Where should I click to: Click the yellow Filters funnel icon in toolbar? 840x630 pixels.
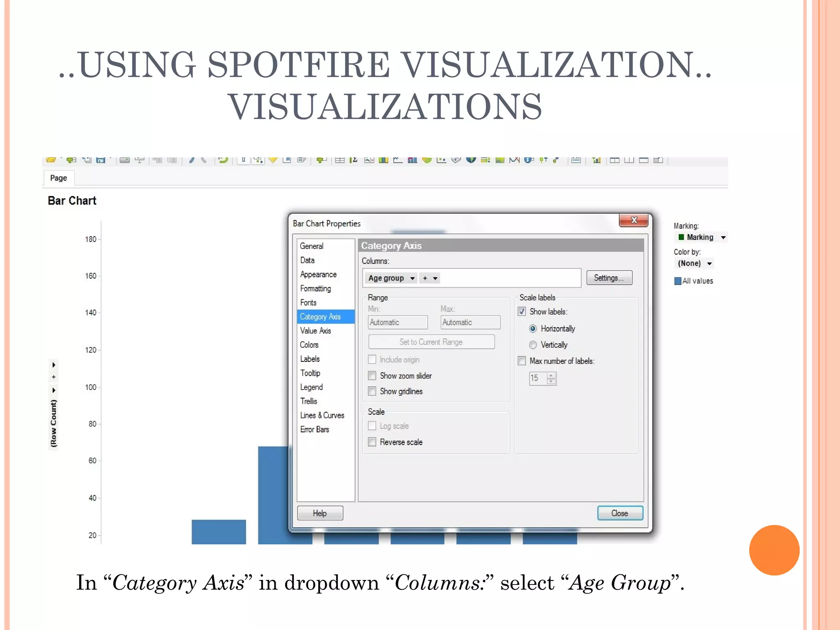tap(273, 160)
